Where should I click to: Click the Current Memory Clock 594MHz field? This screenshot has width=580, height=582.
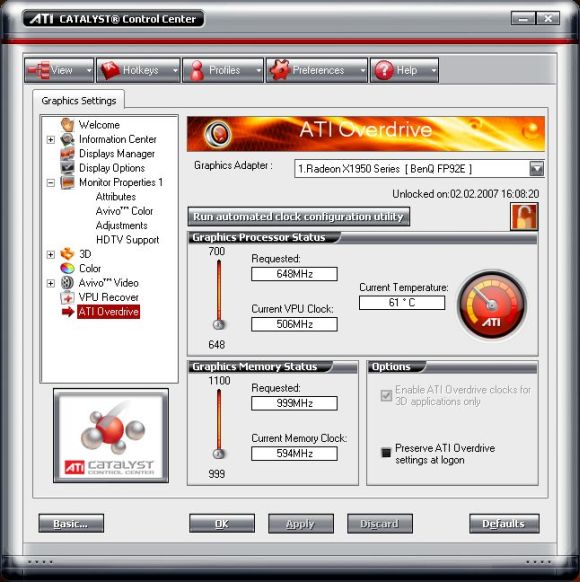pos(294,454)
